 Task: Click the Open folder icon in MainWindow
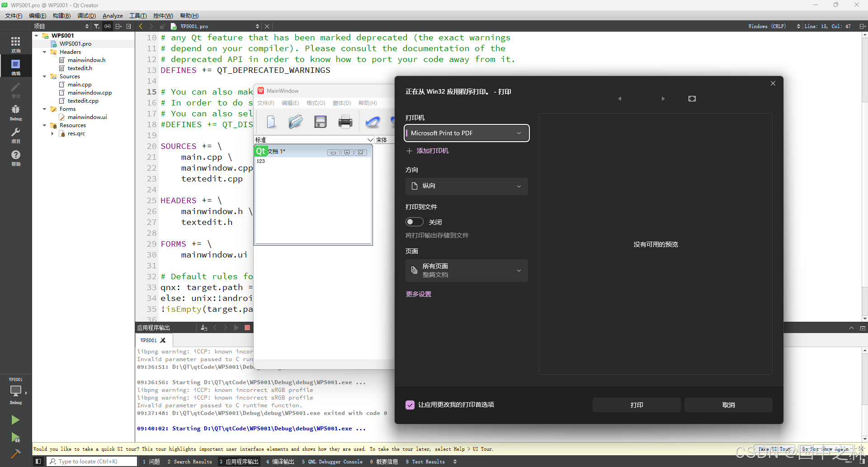click(x=296, y=122)
